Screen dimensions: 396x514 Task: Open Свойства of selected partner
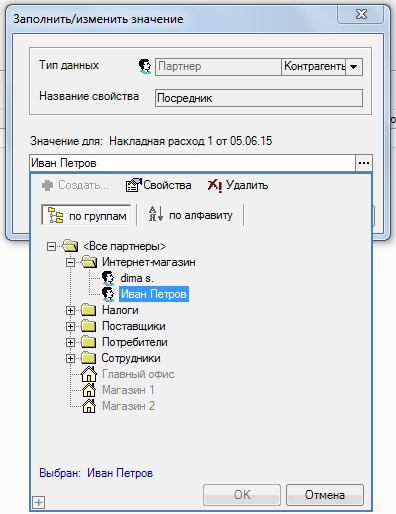click(159, 185)
